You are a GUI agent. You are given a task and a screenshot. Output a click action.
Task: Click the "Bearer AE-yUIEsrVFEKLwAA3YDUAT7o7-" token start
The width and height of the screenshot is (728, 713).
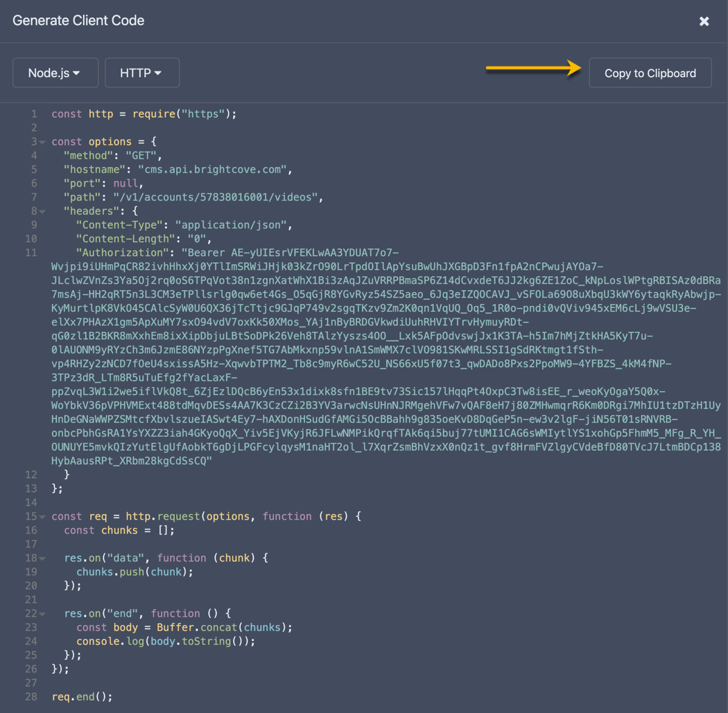290,252
